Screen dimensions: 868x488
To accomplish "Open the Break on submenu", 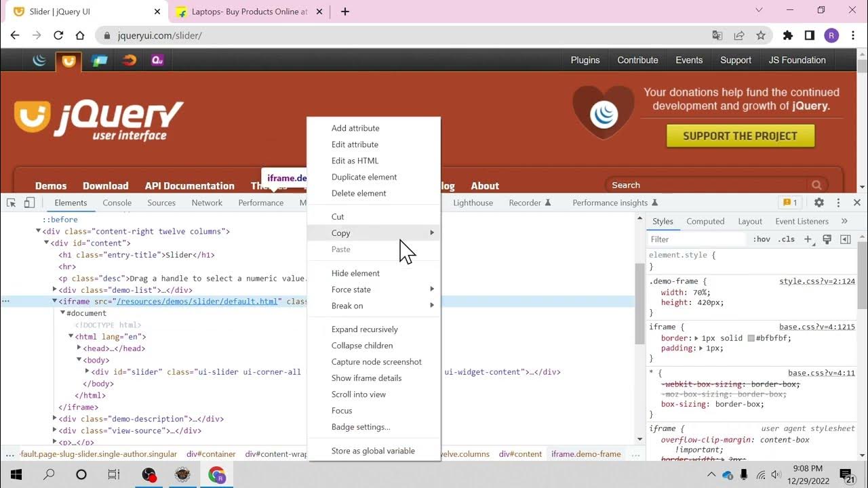I will (374, 306).
